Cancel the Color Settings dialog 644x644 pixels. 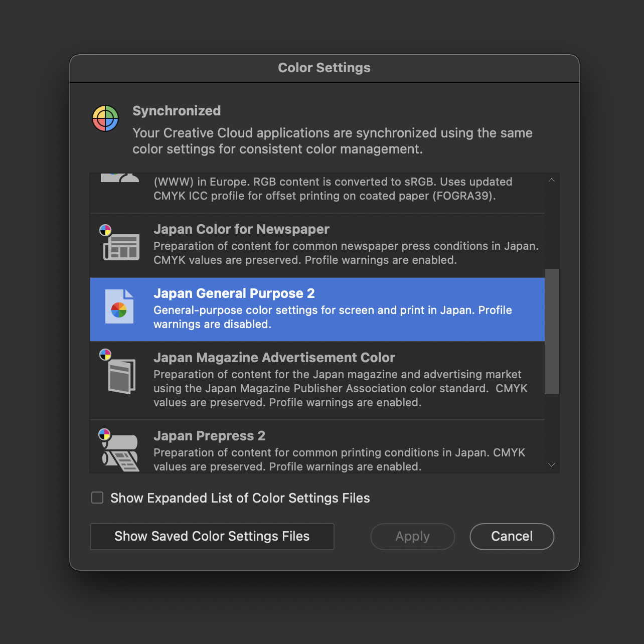pos(512,537)
